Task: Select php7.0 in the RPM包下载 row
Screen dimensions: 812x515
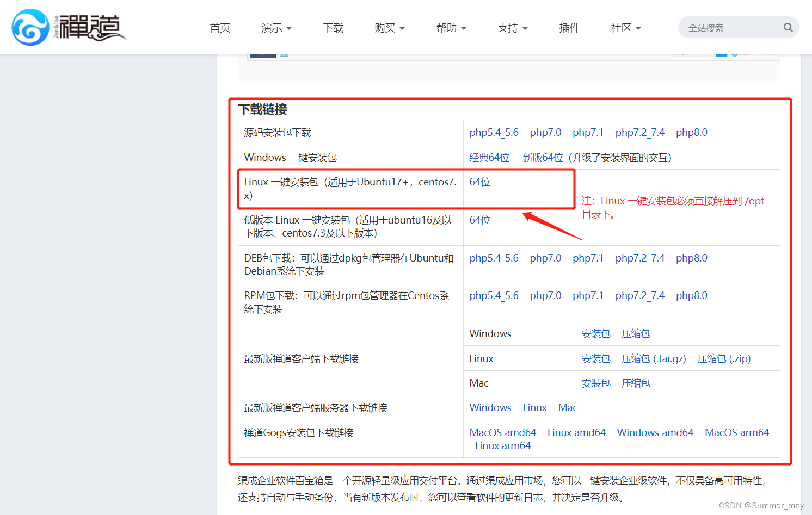Action: click(545, 296)
